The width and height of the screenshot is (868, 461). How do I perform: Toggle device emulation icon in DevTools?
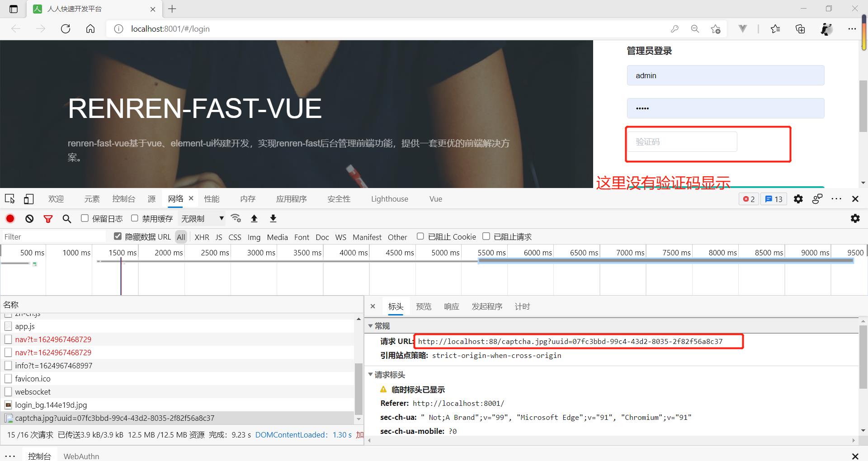tap(29, 199)
